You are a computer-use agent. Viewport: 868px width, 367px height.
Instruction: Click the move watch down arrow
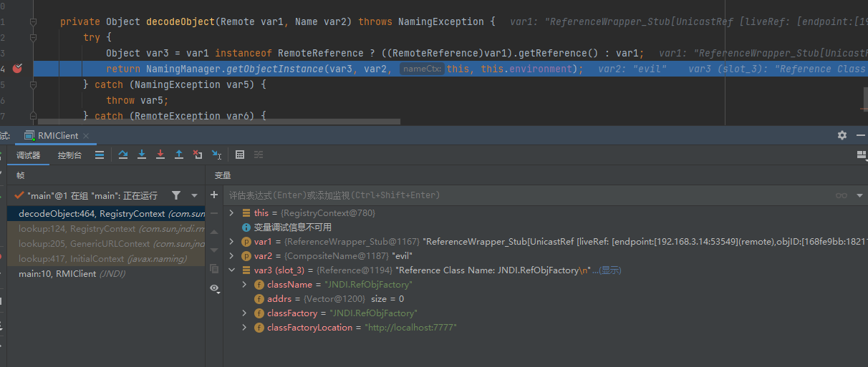pos(214,250)
